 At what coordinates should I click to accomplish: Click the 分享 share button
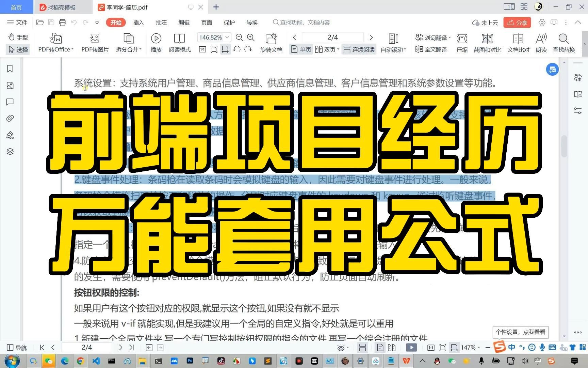(517, 22)
